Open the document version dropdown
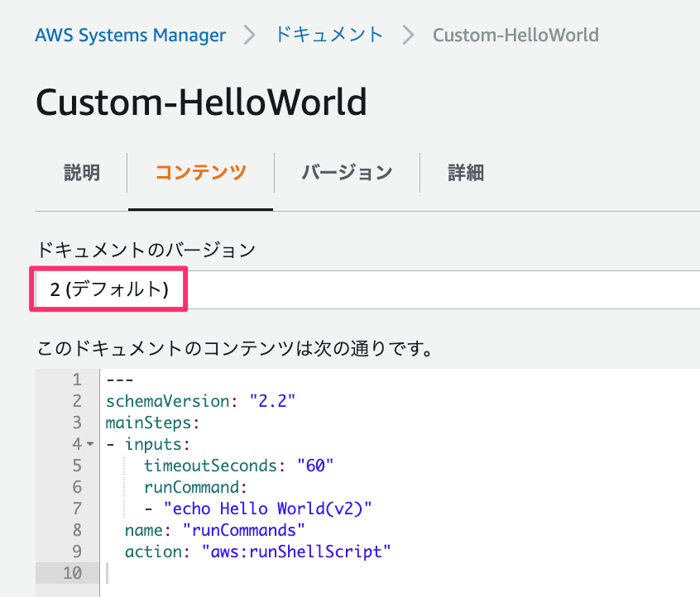 pos(367,289)
